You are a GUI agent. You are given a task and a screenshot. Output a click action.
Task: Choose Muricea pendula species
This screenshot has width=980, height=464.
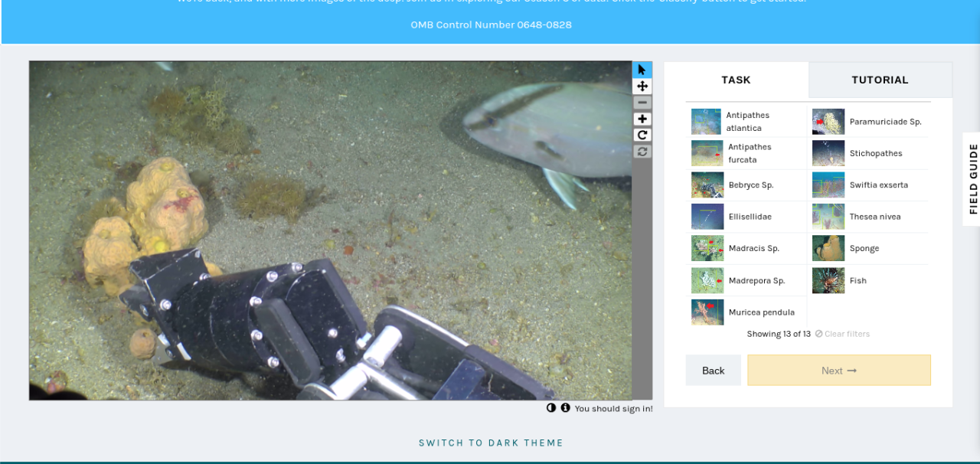[x=747, y=312]
